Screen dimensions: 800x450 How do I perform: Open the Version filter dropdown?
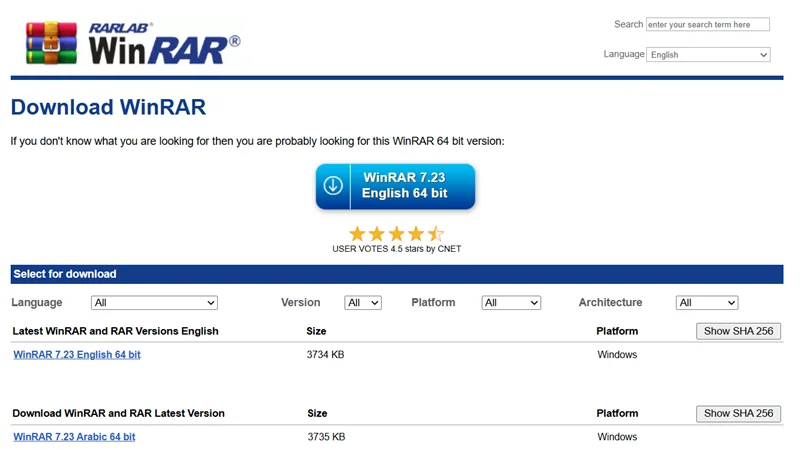[x=363, y=303]
